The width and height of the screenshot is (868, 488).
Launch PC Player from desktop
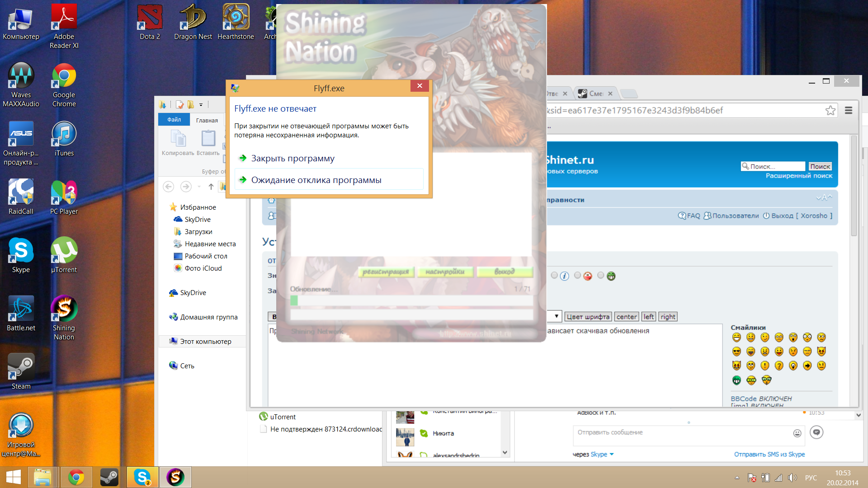point(64,197)
